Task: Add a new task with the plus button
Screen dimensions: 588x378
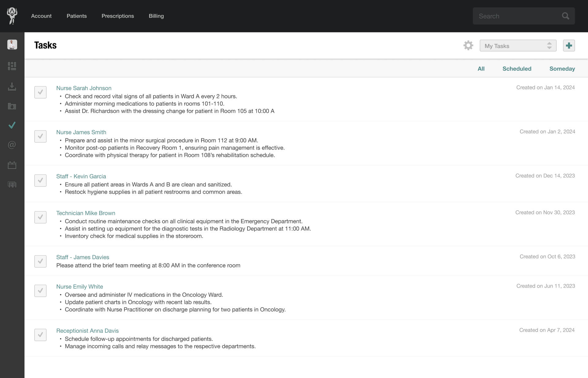Action: click(x=569, y=45)
